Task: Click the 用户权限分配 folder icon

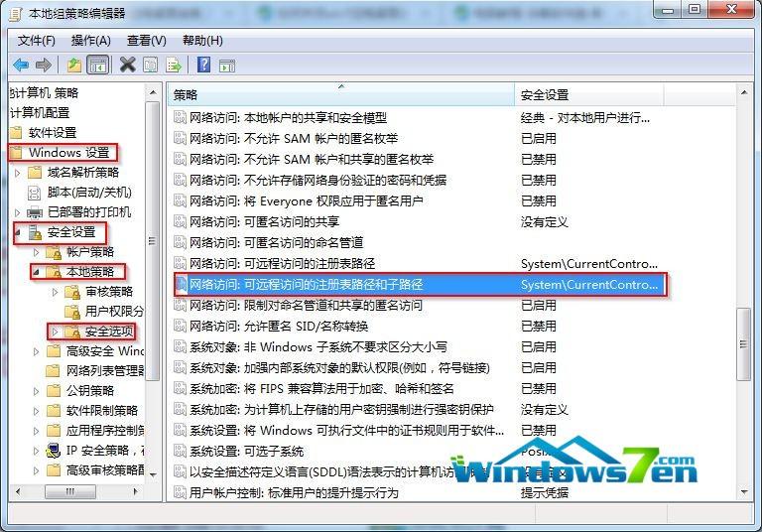Action: click(72, 312)
